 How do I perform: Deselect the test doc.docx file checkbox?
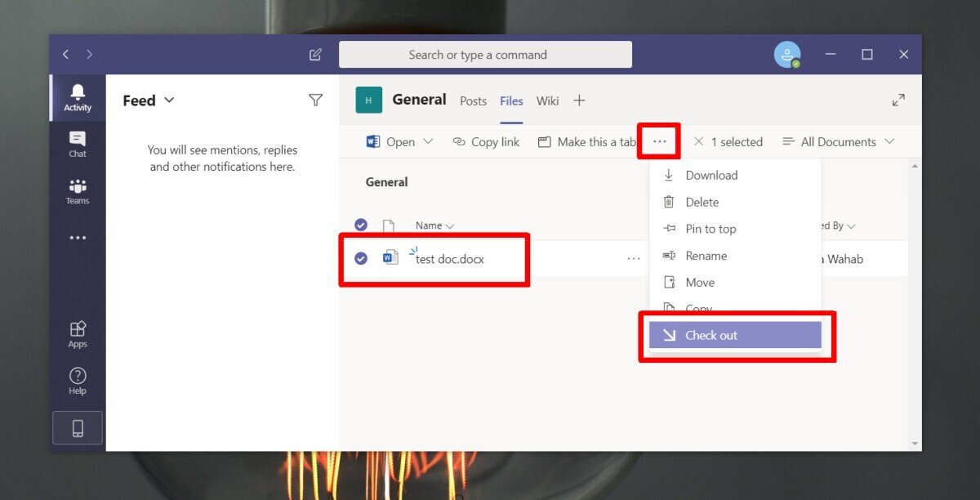(361, 258)
